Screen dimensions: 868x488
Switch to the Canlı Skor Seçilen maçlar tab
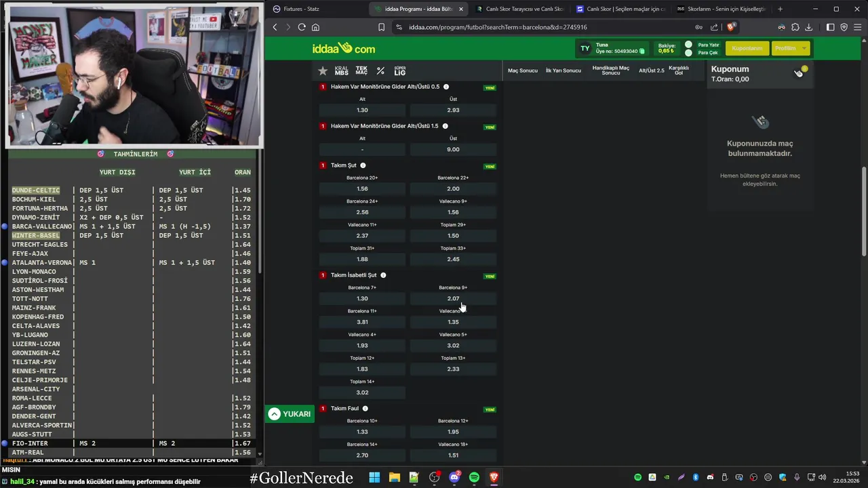pos(620,9)
